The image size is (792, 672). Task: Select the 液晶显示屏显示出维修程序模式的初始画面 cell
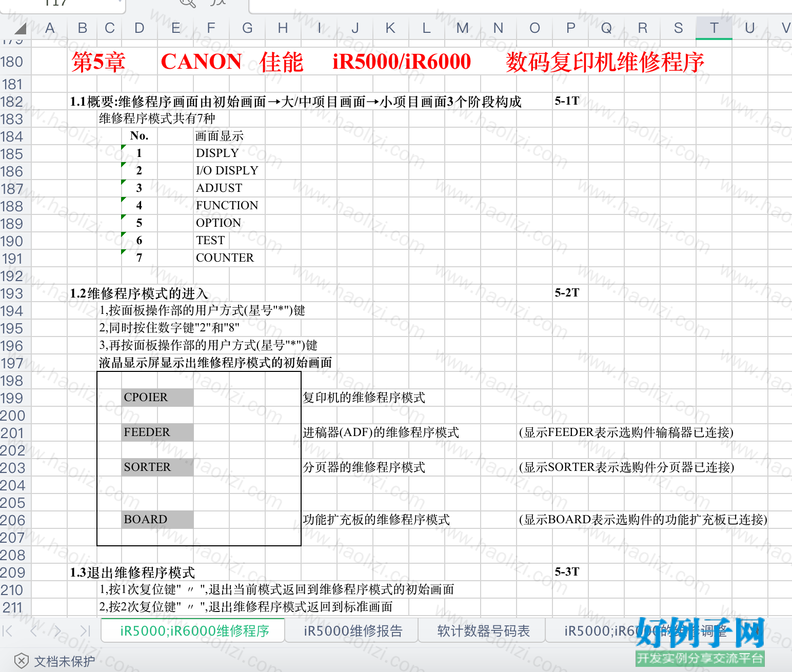tap(215, 363)
